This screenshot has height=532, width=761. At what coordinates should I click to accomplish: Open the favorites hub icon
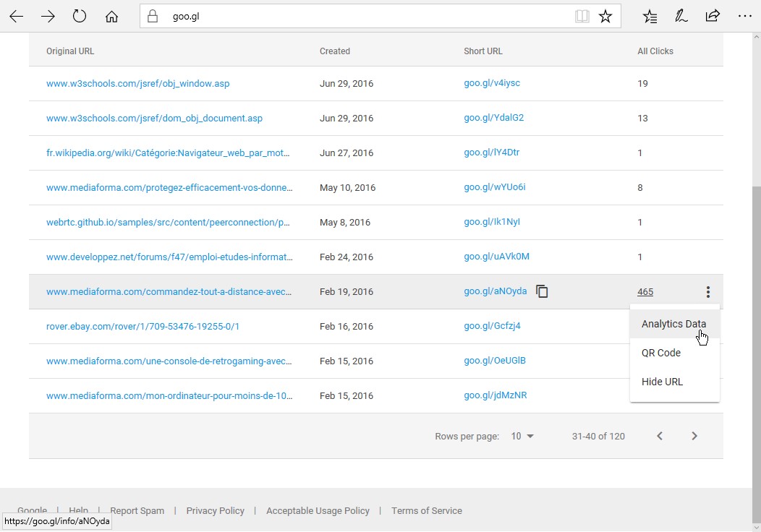click(x=650, y=16)
